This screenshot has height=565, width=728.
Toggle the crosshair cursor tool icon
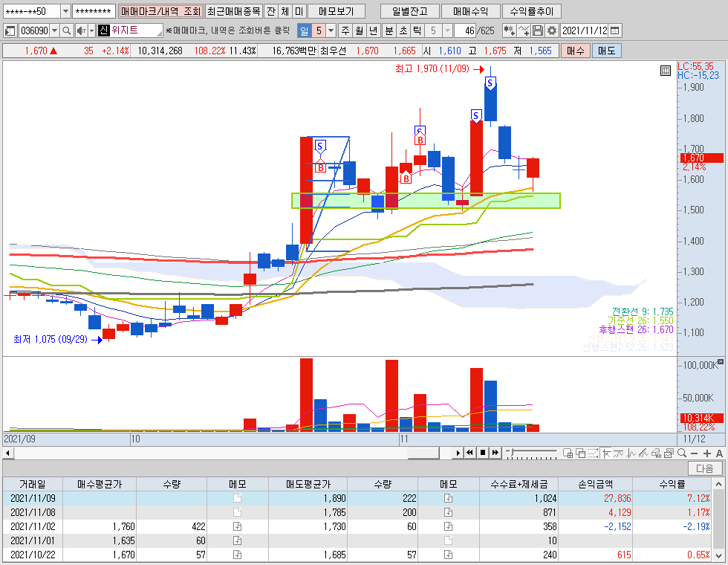coord(606,453)
